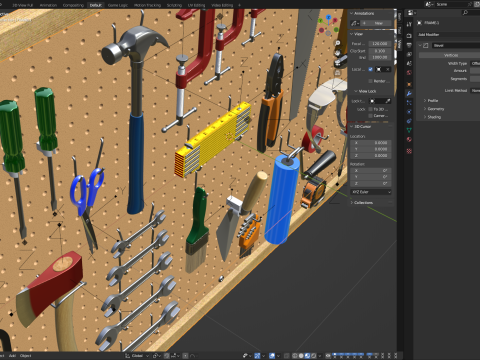Select the Modifiers wrench properties tab
480x360 pixels.
click(409, 94)
